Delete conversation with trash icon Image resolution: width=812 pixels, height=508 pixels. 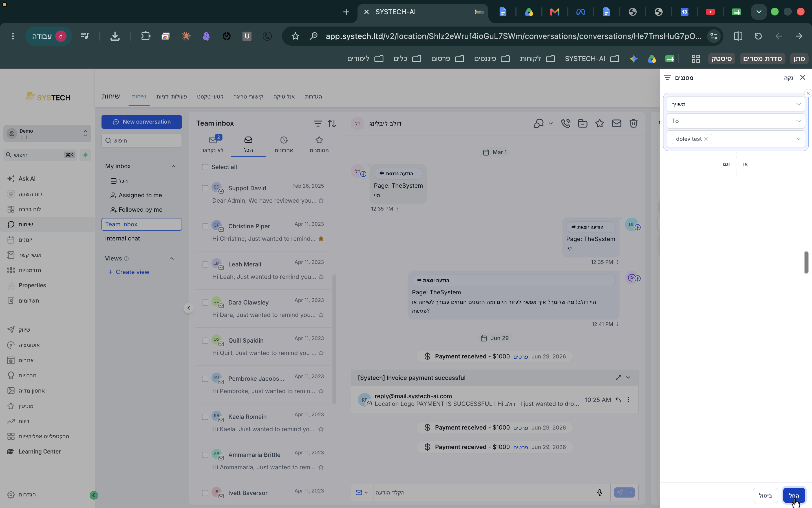tap(633, 123)
